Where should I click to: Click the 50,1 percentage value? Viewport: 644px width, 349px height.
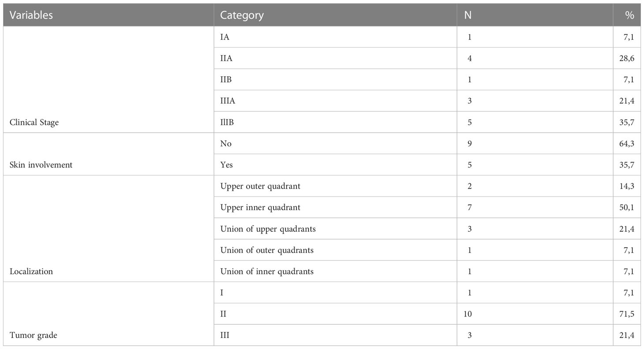click(626, 208)
